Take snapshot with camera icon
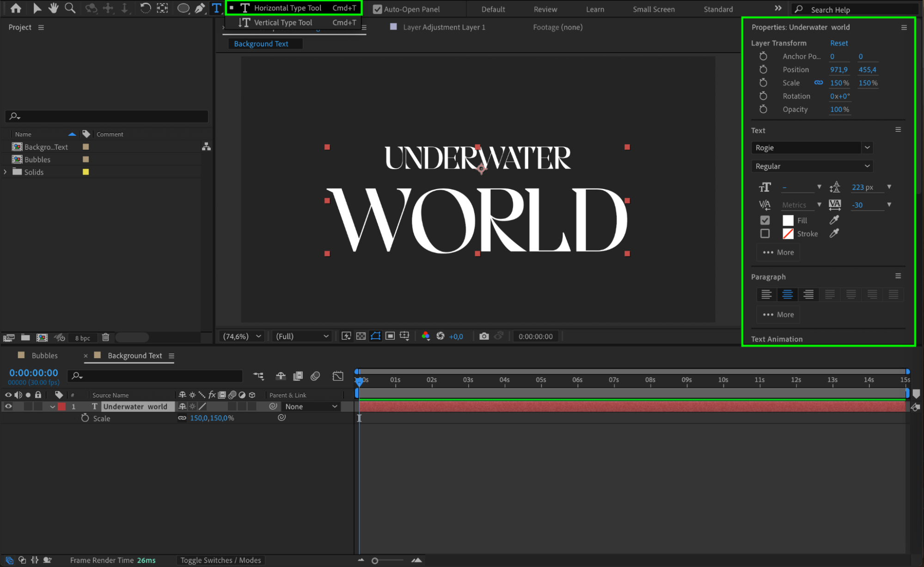The height and width of the screenshot is (567, 924). pyautogui.click(x=483, y=336)
